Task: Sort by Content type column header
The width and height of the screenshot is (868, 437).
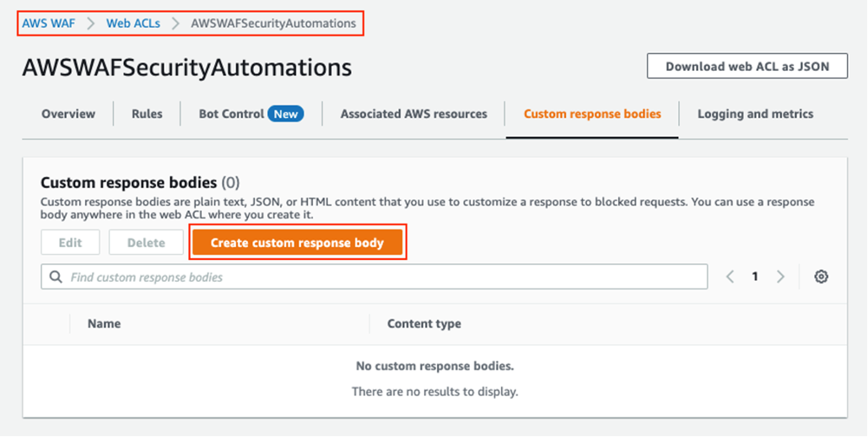Action: 423,323
